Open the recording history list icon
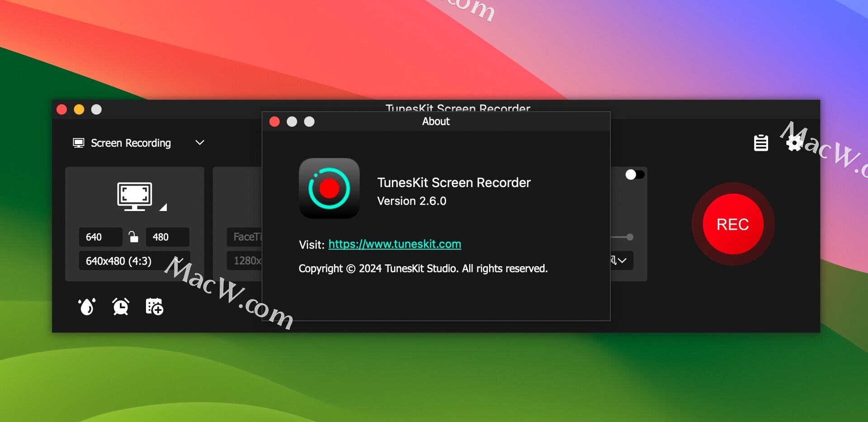Image resolution: width=868 pixels, height=422 pixels. pyautogui.click(x=761, y=143)
